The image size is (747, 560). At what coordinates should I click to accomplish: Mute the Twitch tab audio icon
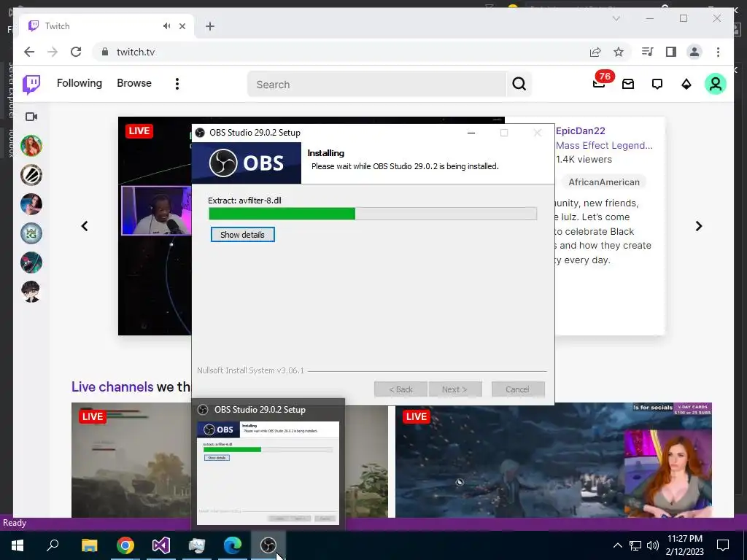click(166, 26)
